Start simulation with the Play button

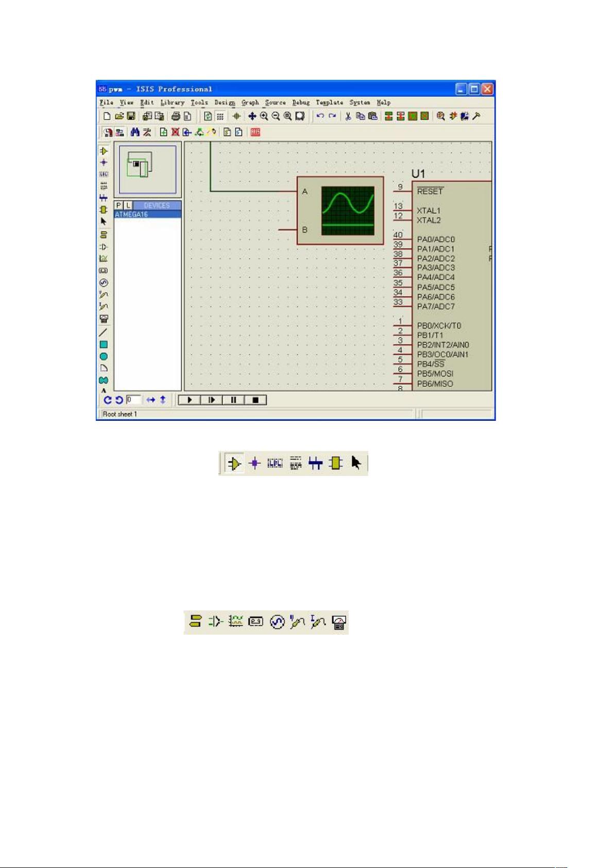coord(190,400)
